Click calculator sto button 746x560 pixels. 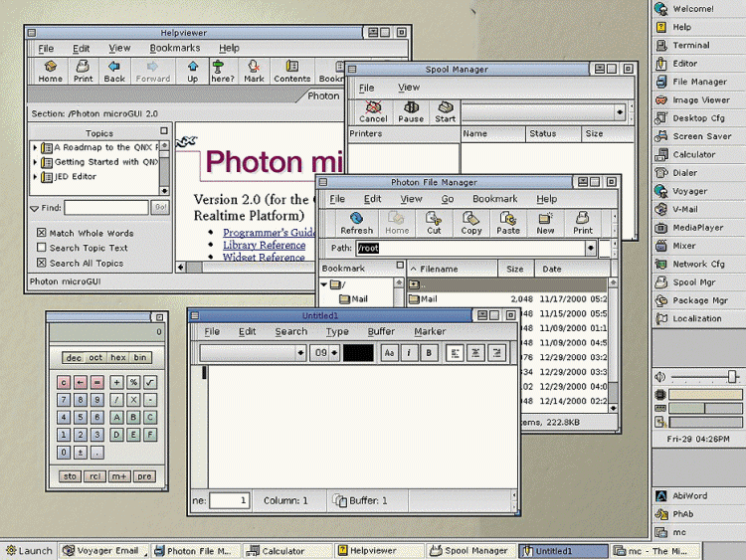click(x=70, y=476)
